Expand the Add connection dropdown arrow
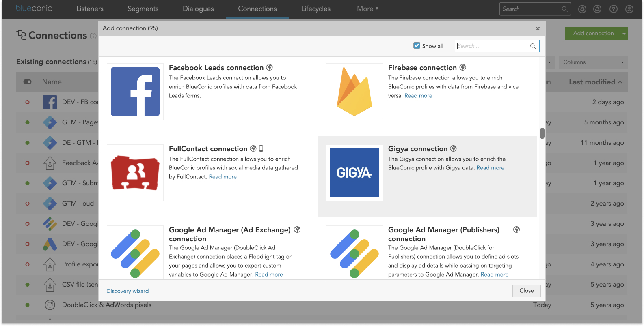This screenshot has width=644, height=326. click(x=624, y=34)
